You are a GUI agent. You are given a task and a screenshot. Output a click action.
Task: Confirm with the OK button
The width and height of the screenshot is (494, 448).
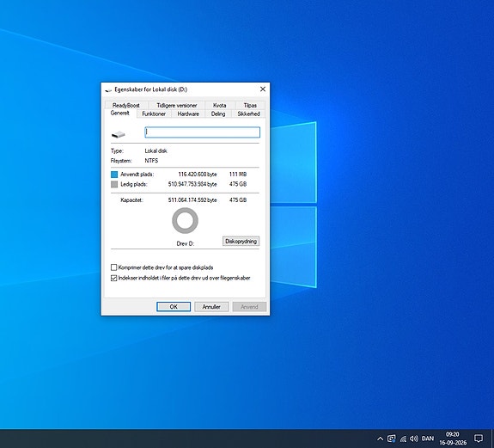(x=174, y=307)
